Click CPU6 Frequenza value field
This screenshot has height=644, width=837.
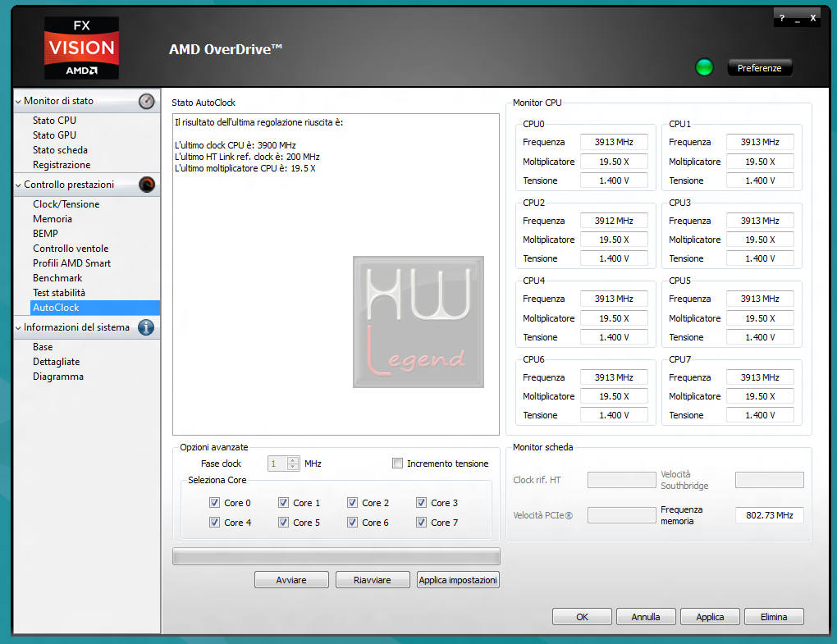pos(614,377)
